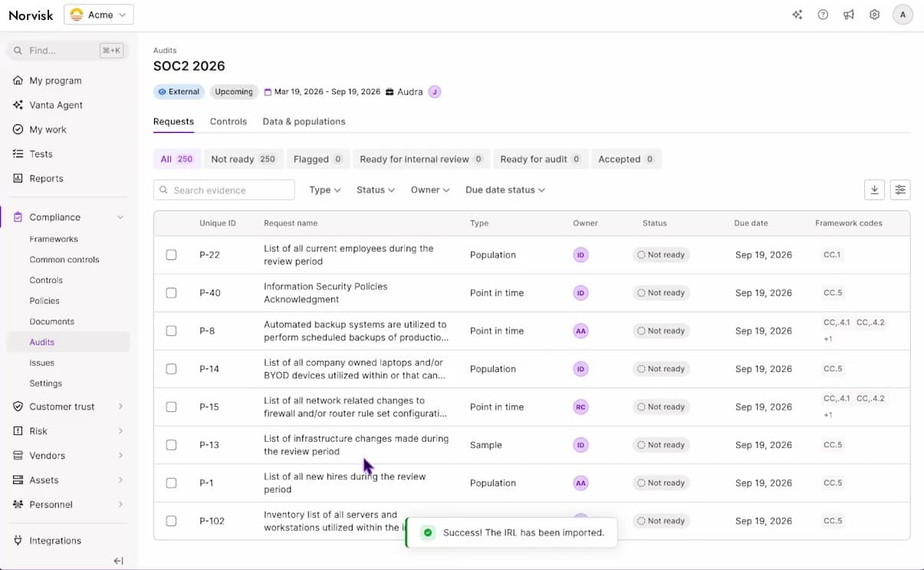Click the AI sparkle icon in header

coord(797,15)
